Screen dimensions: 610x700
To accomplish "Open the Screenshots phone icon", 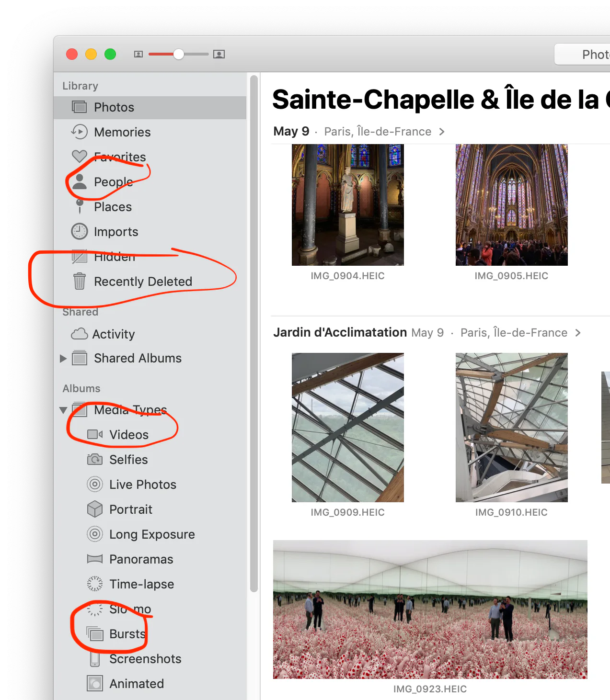I will point(95,658).
